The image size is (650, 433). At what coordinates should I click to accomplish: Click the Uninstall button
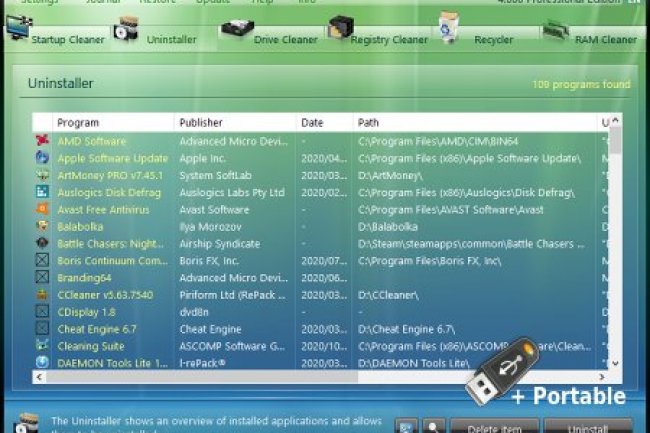pos(588,427)
